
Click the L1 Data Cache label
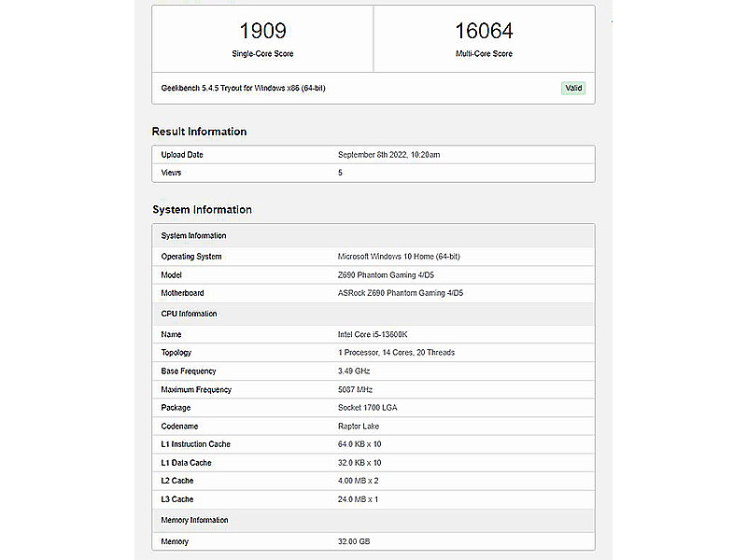[x=186, y=463]
